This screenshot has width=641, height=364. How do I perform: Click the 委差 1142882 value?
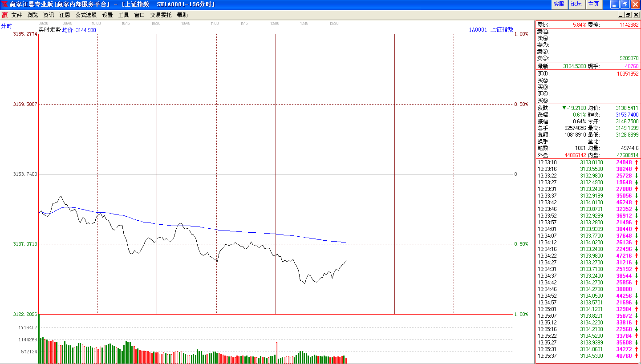click(x=629, y=25)
